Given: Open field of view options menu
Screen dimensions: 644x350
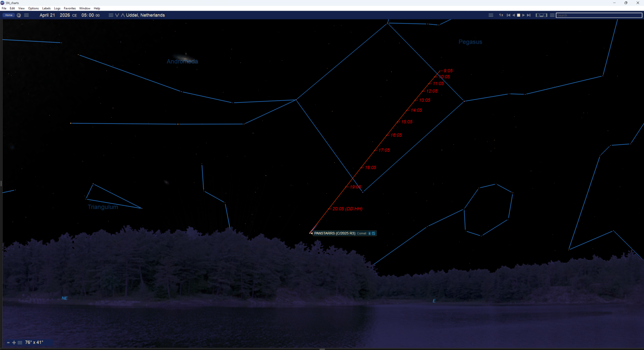Looking at the screenshot, I should pyautogui.click(x=20, y=342).
